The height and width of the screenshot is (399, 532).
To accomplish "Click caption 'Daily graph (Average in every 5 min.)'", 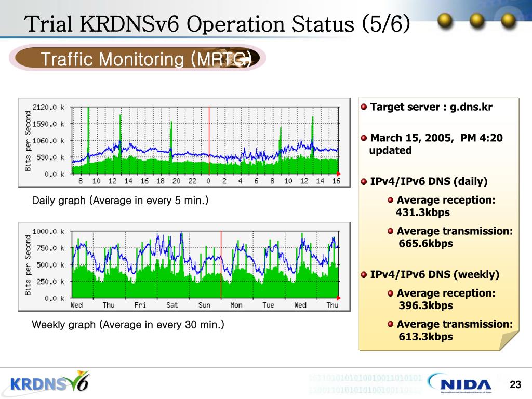I will pos(120,201).
